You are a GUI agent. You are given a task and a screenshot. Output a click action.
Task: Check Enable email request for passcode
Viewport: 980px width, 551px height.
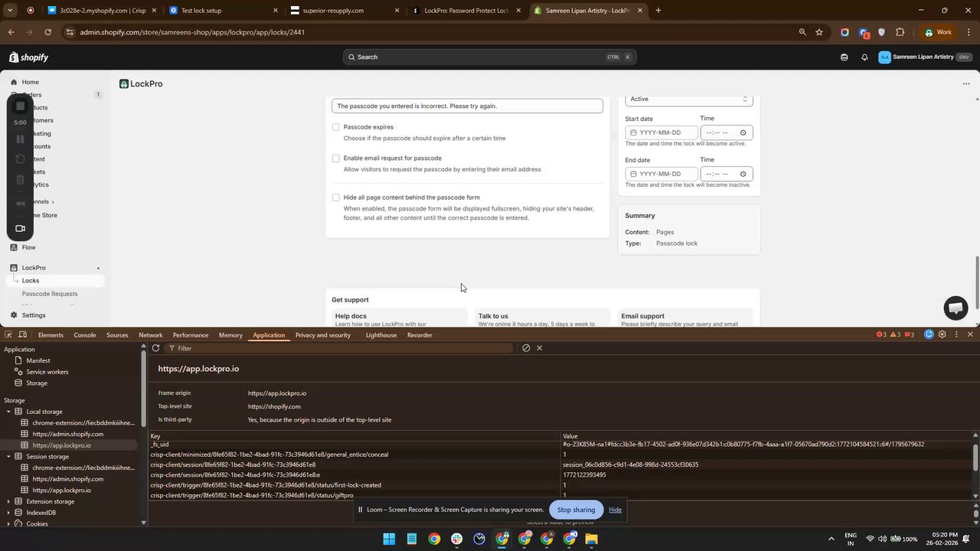coord(335,158)
